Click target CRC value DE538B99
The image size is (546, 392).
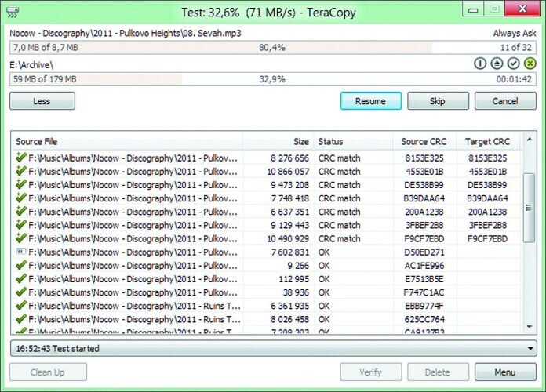click(x=487, y=185)
